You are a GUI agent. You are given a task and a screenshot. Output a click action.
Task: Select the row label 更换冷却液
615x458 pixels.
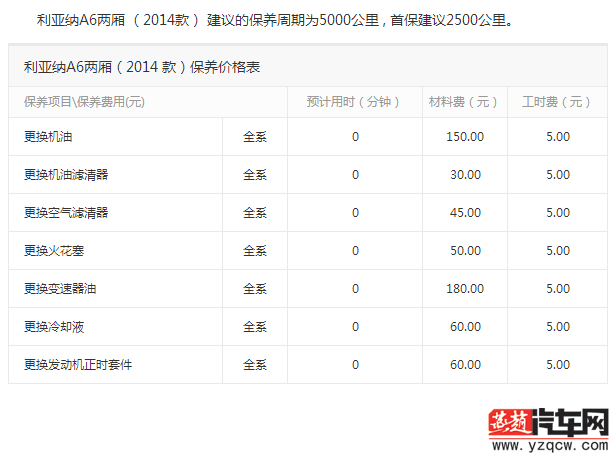(x=54, y=327)
